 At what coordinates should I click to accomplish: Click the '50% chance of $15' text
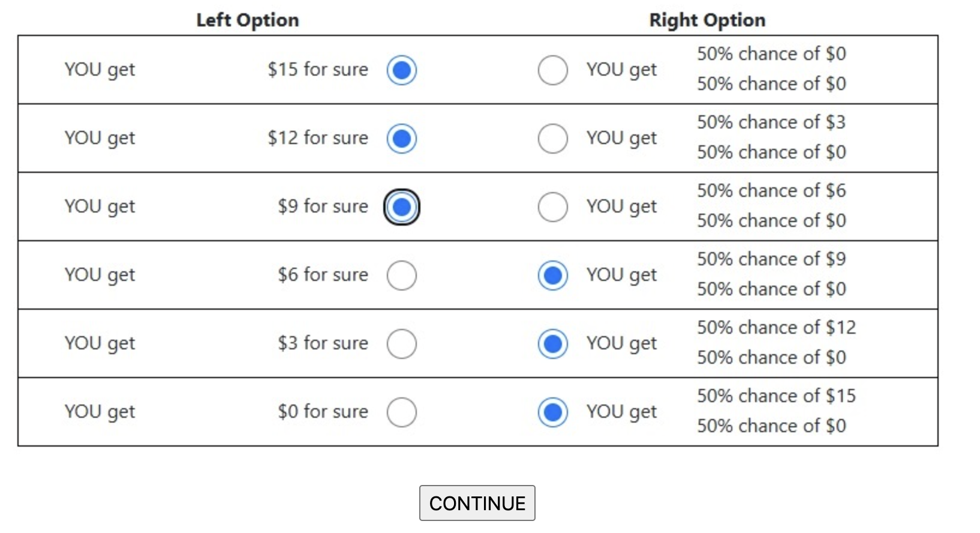click(776, 396)
